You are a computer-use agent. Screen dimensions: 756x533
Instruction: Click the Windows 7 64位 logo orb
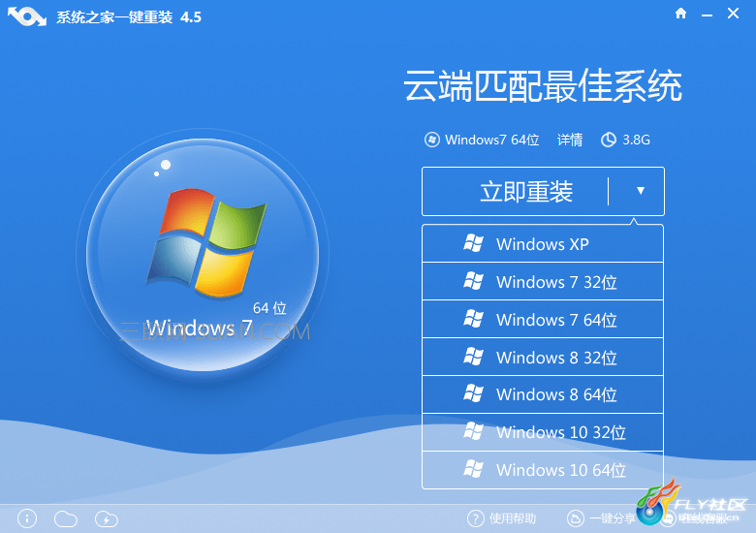pos(203,255)
